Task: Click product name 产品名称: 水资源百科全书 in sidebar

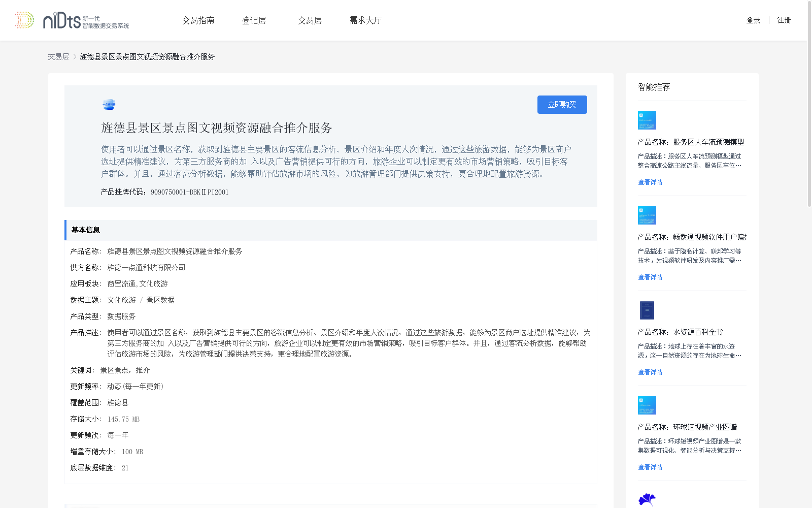Action: [x=680, y=332]
